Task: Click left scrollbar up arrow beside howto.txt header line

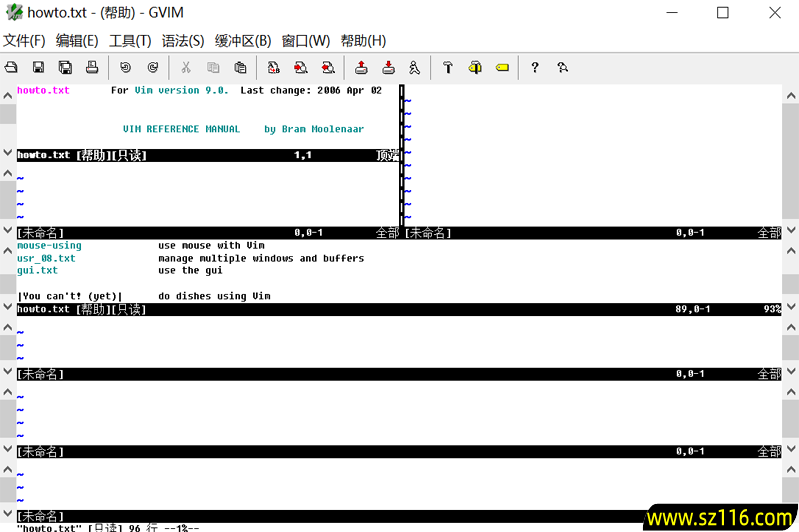Action: tap(8, 95)
